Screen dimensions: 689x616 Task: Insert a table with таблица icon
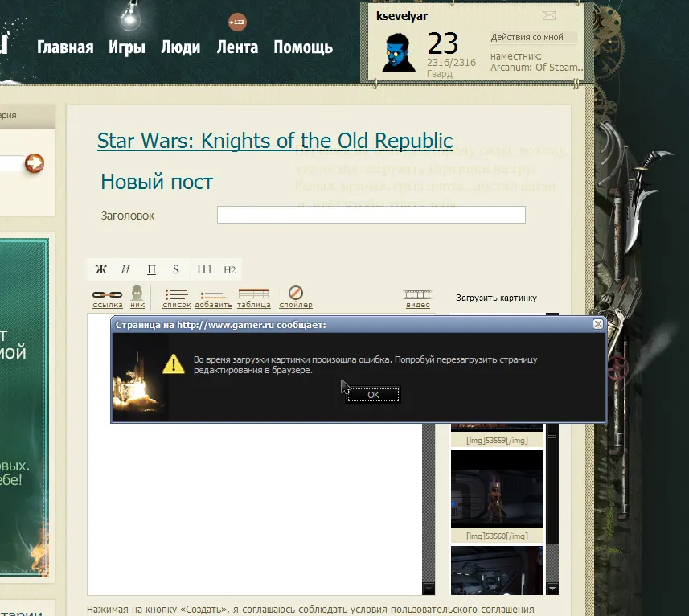point(253,299)
